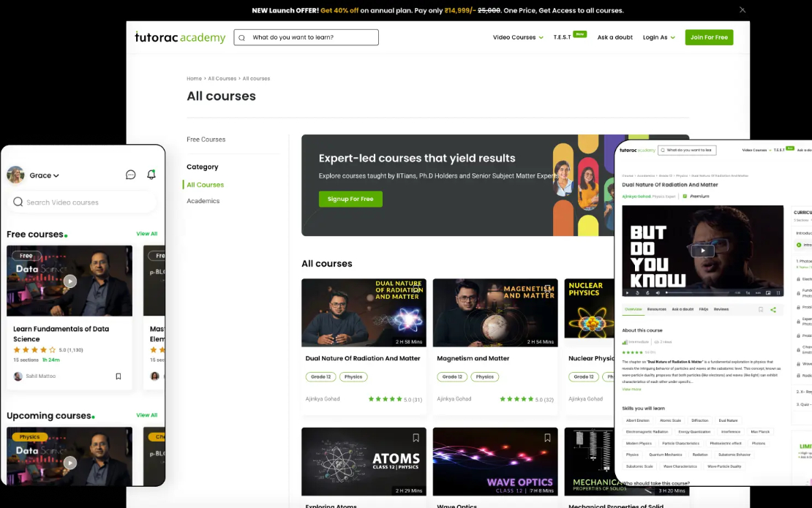Open Ask a doubt in main header
This screenshot has width=812, height=508.
click(x=614, y=37)
